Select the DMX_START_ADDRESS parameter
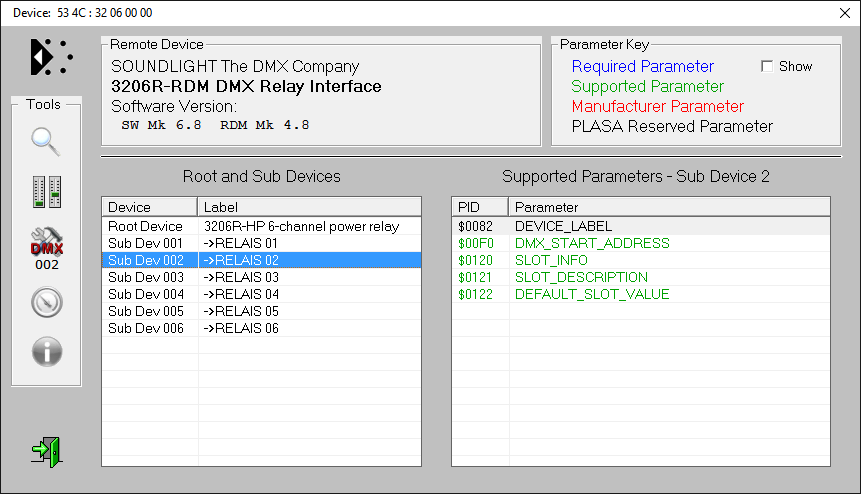 [x=591, y=243]
